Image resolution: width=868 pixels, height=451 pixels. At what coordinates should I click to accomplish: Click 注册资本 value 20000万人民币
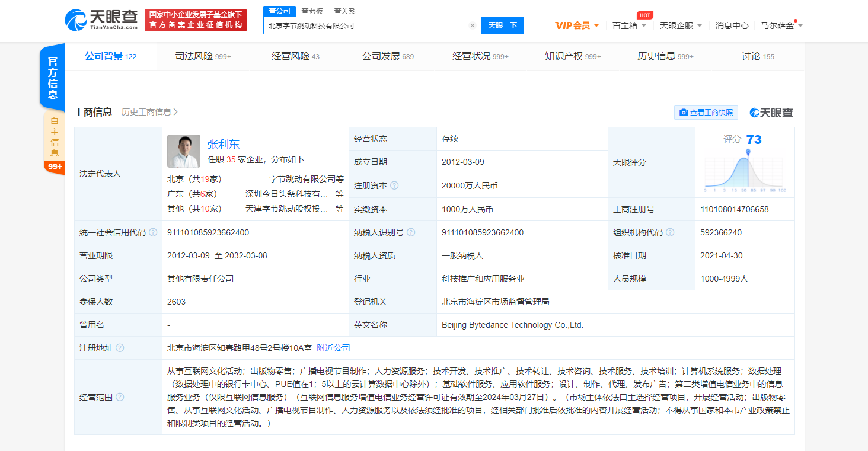tap(470, 185)
